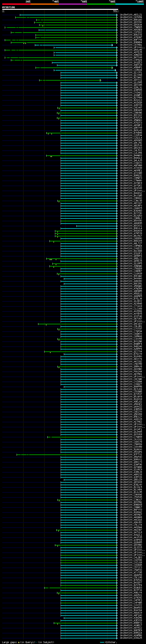Select the UniRef100_Q8YXH5 label
This screenshot has height=644, width=146.
click(131, 85)
